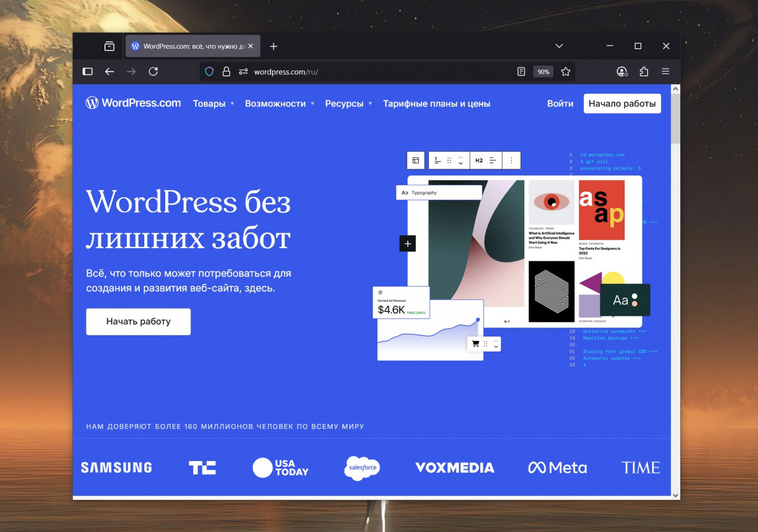The image size is (758, 532).
Task: Open block options via three-dot icon
Action: [511, 160]
